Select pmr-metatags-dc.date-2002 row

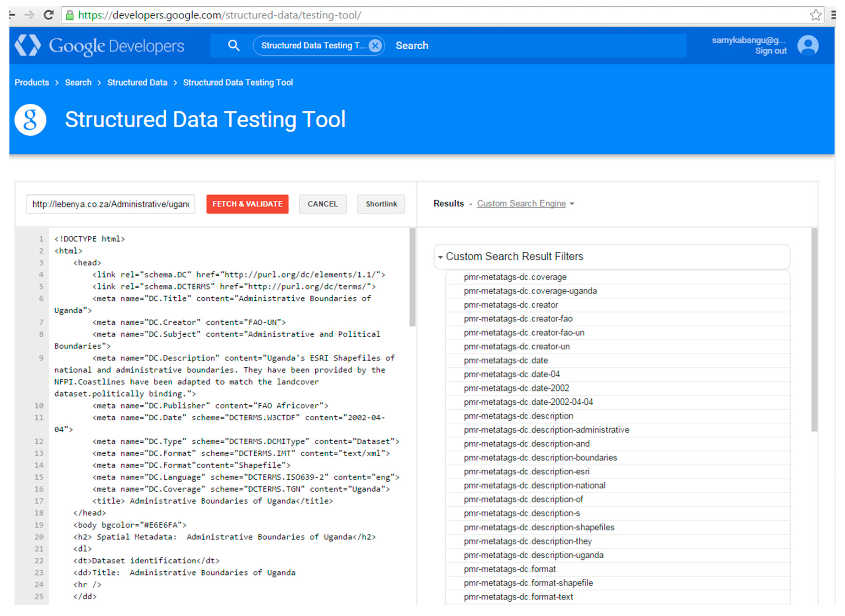click(617, 389)
